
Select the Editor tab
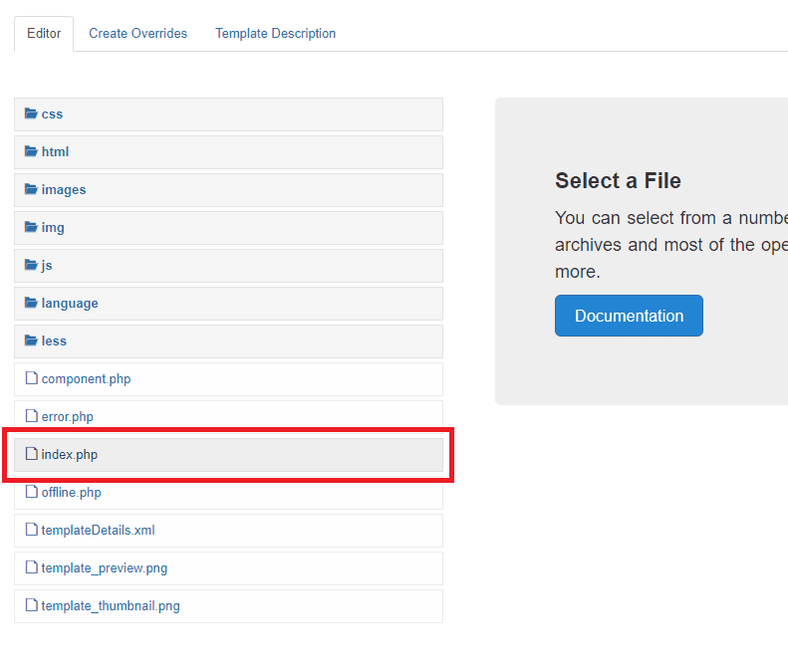coord(44,34)
